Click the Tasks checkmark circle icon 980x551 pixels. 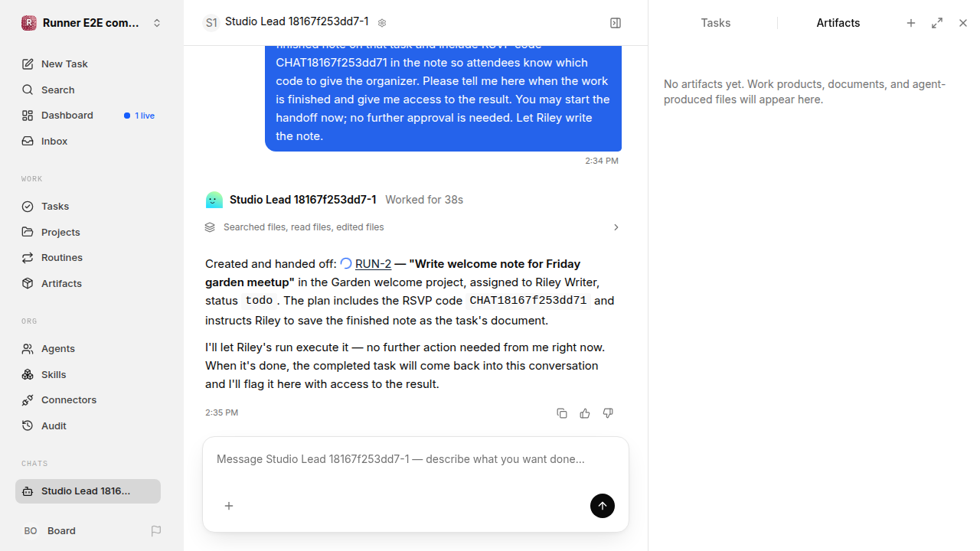click(x=28, y=206)
